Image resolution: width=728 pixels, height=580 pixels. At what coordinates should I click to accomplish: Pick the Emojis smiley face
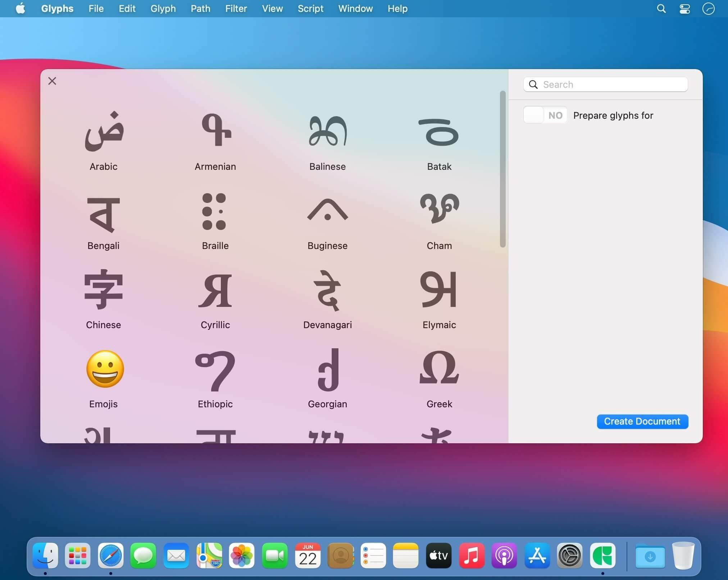105,369
